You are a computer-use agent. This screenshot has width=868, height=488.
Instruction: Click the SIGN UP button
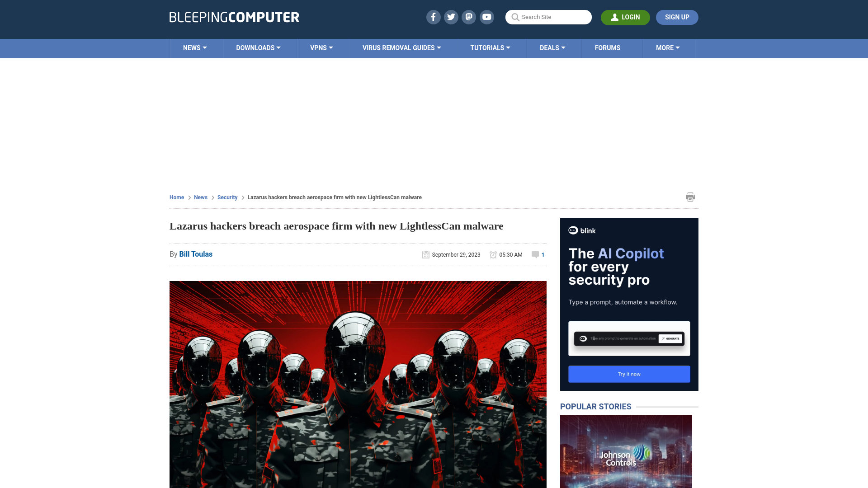click(x=677, y=17)
